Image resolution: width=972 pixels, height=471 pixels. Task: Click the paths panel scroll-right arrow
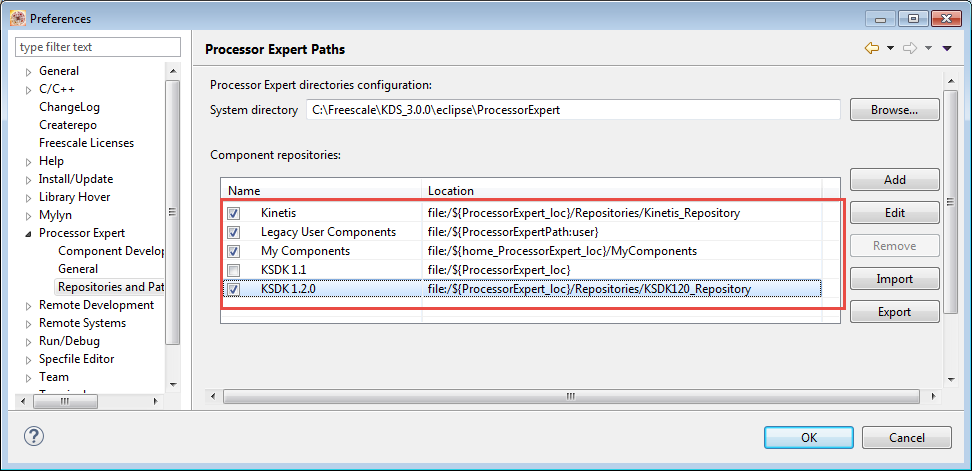(933, 396)
